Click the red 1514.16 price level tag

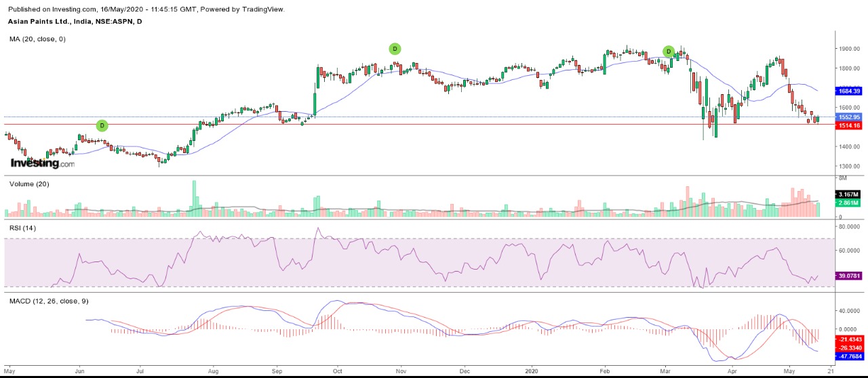point(848,125)
